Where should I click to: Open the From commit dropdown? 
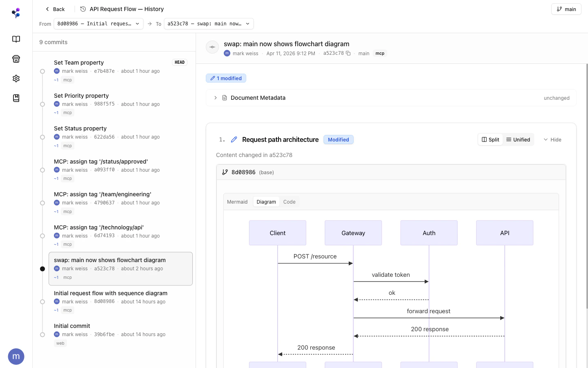pyautogui.click(x=98, y=24)
